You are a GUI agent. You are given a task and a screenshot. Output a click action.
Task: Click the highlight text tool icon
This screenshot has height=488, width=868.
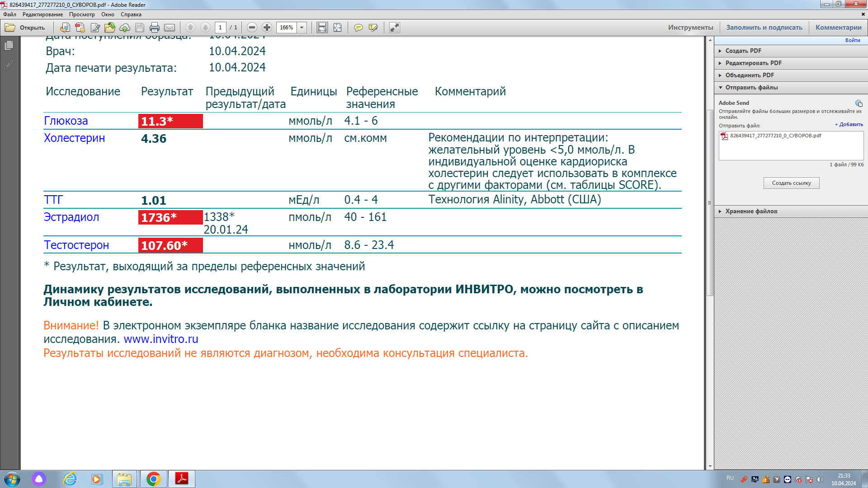coord(373,28)
